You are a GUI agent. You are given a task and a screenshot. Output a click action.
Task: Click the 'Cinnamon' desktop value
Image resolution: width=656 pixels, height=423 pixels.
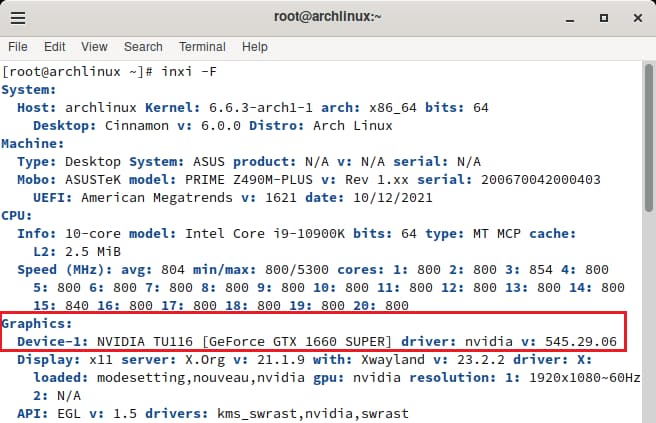pos(137,126)
